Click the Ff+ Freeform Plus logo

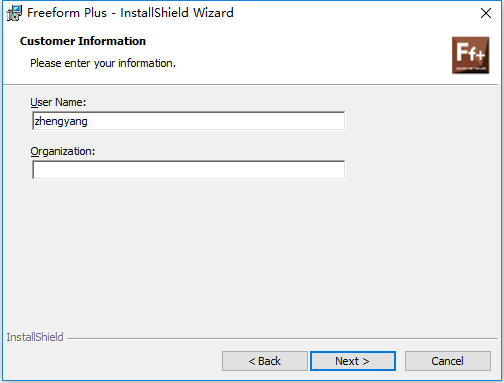click(470, 55)
